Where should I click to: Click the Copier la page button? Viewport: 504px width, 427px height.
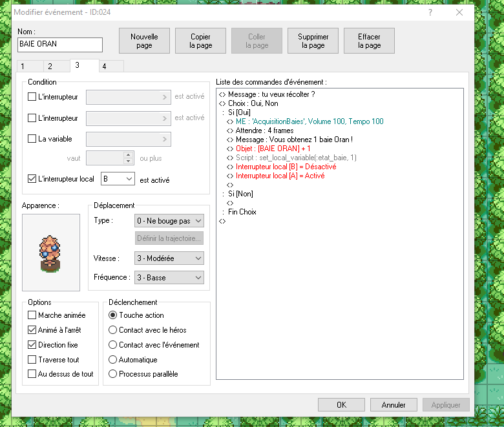[x=200, y=41]
